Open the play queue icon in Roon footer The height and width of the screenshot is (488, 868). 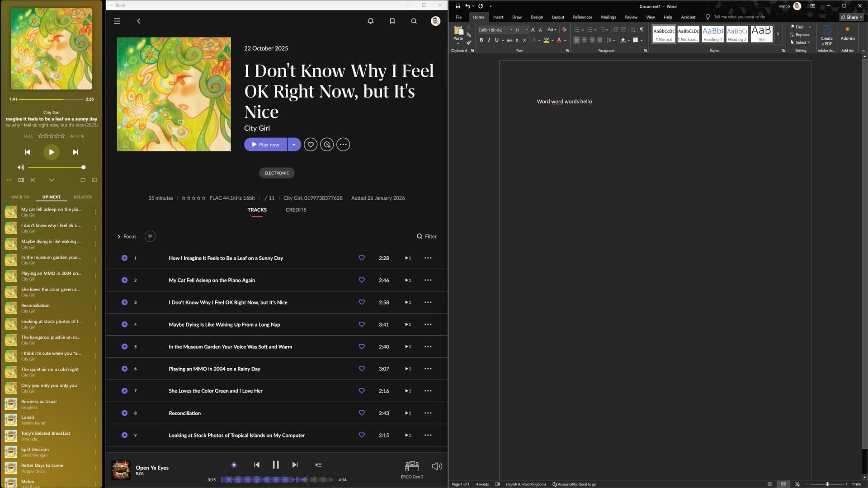(x=318, y=465)
